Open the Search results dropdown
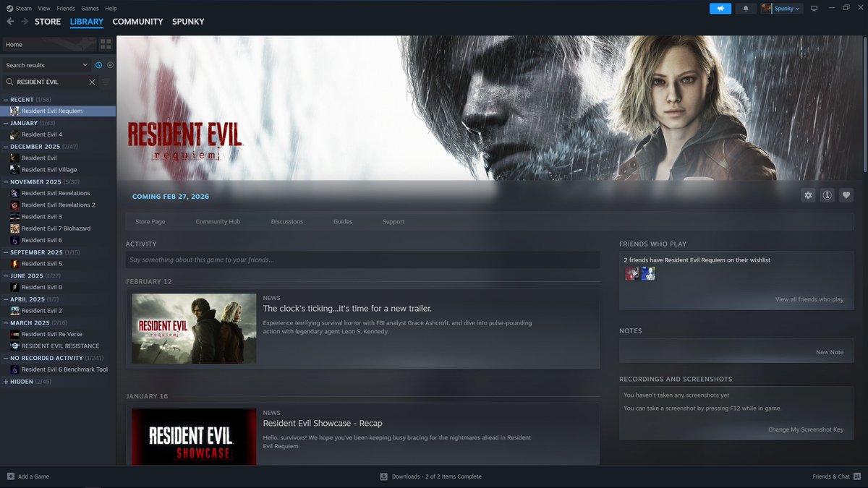The width and height of the screenshot is (868, 488). [x=46, y=65]
